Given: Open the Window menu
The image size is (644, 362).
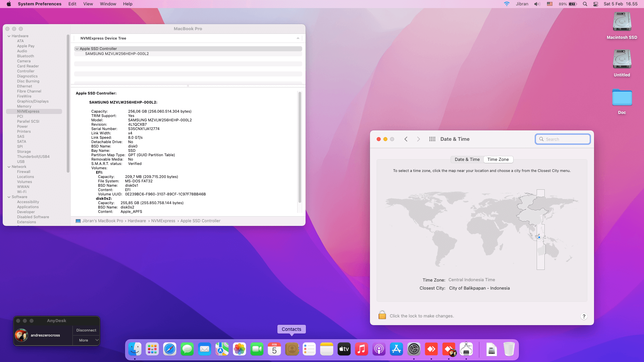Looking at the screenshot, I should 108,4.
